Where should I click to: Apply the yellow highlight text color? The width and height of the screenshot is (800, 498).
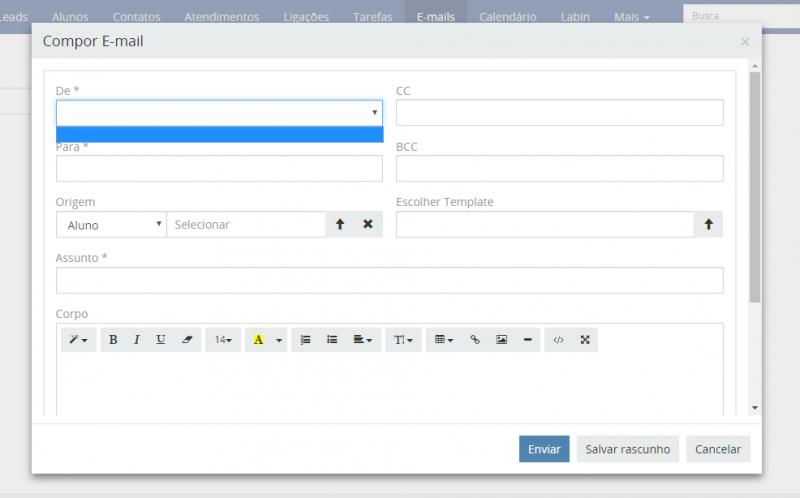[258, 340]
